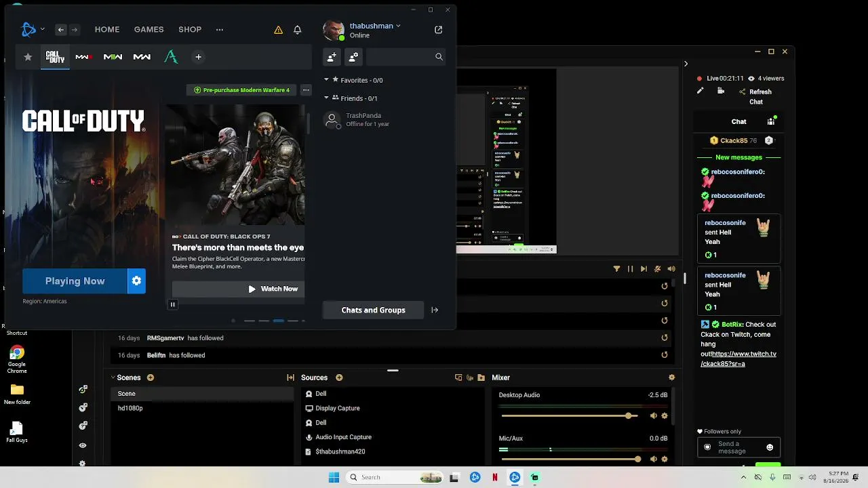Select the green A logo game tab
The image size is (868, 488).
coord(171,57)
